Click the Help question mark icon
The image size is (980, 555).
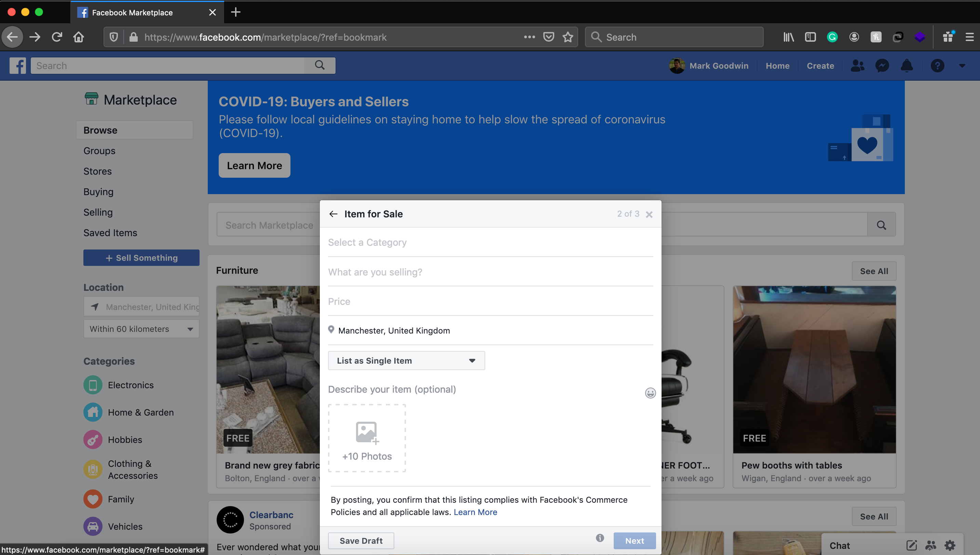tap(937, 66)
